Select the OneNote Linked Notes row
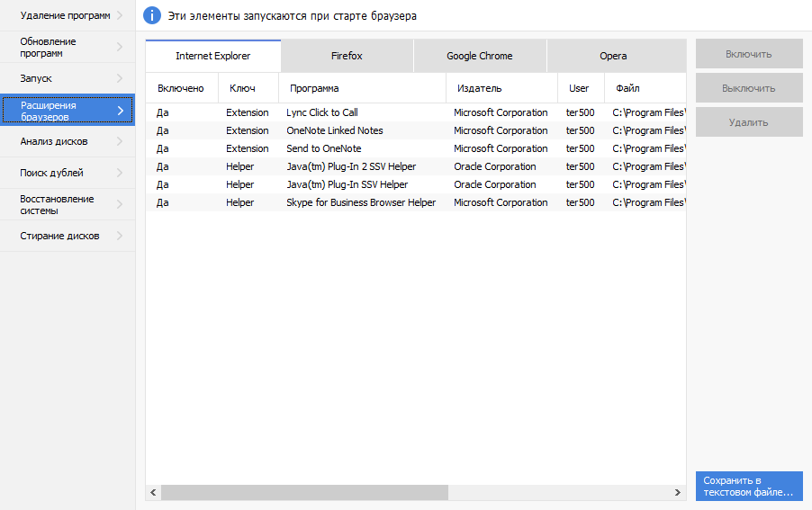The height and width of the screenshot is (510, 812). pos(416,130)
